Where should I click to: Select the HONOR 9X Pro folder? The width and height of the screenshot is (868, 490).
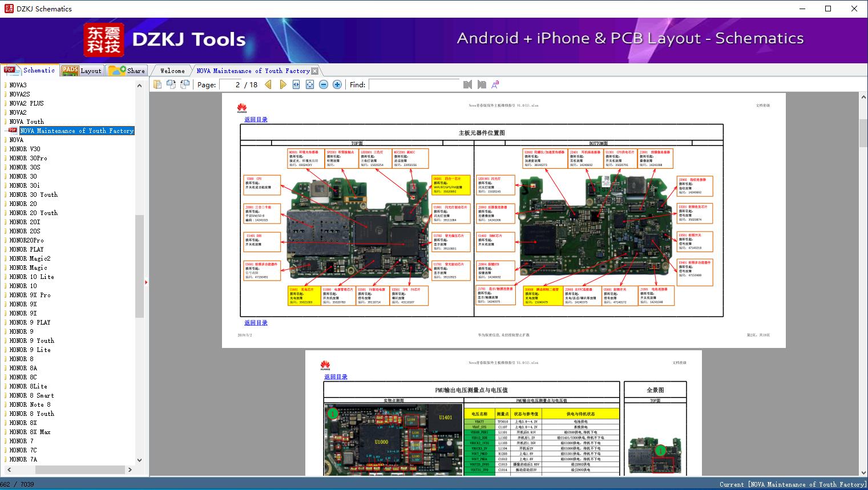30,295
